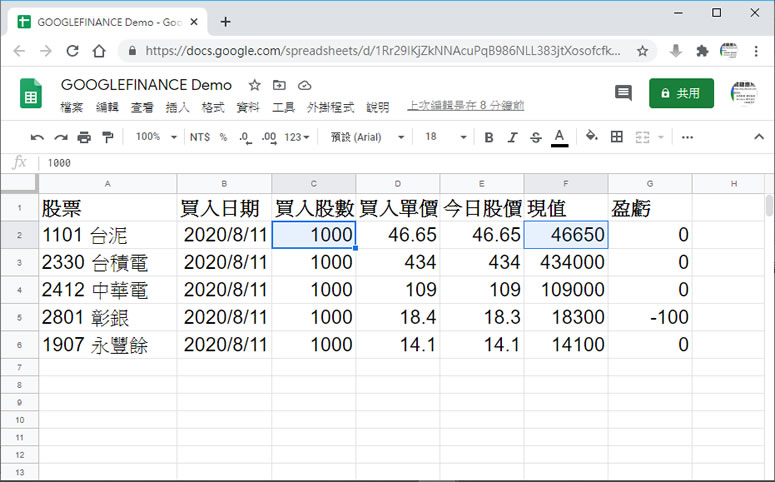
Task: Open the browser three-dot menu
Action: coord(756,50)
